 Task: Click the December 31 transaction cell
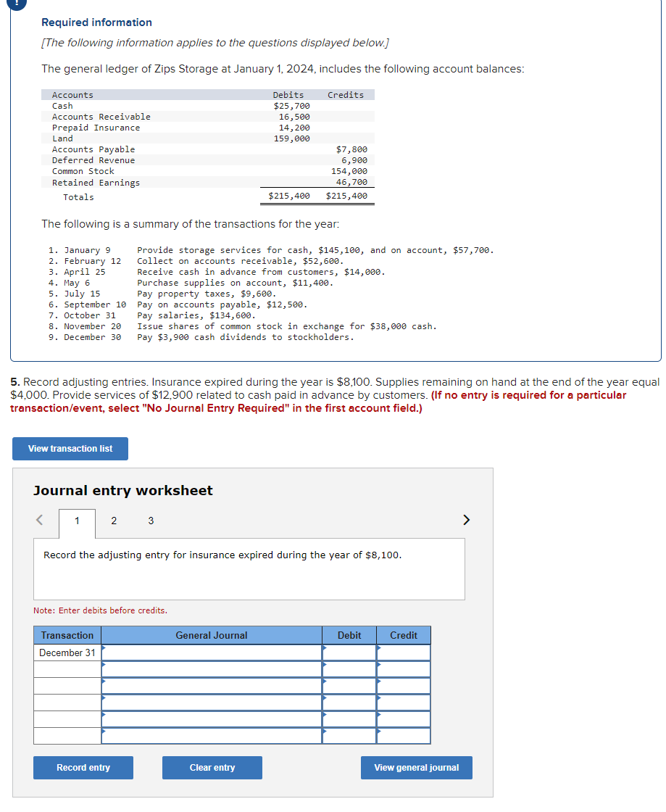(x=67, y=652)
